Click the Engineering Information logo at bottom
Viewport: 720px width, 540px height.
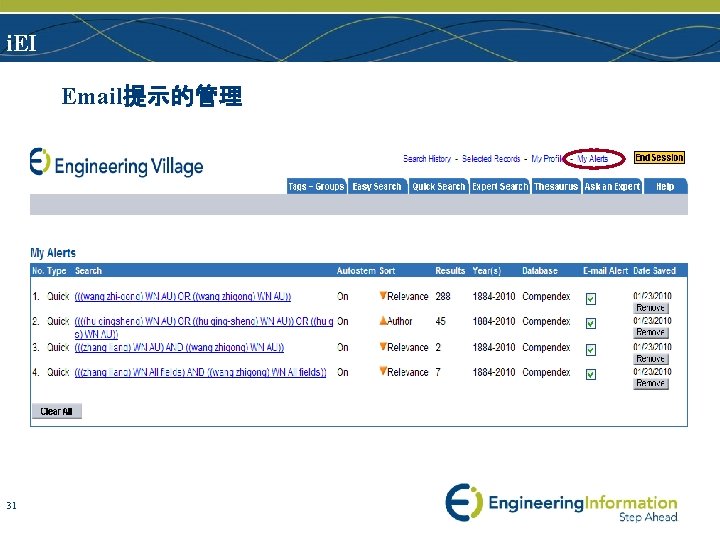561,503
